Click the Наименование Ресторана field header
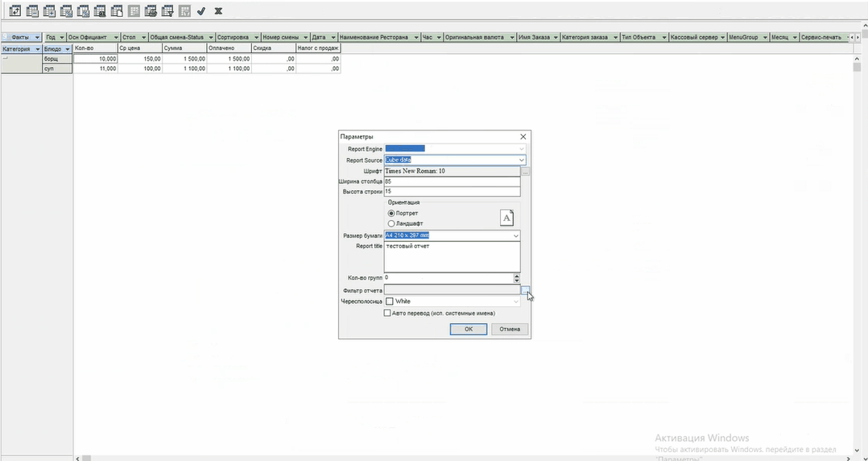This screenshot has width=868, height=461. (374, 37)
